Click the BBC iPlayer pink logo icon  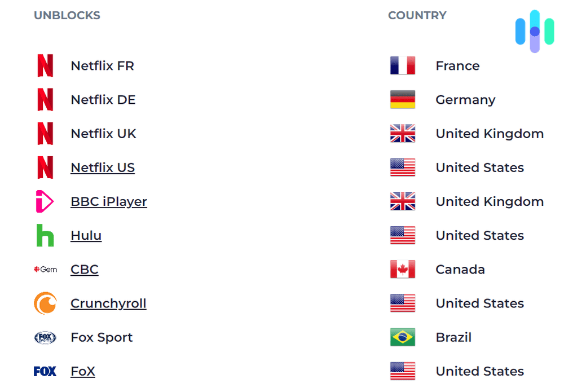coord(45,202)
